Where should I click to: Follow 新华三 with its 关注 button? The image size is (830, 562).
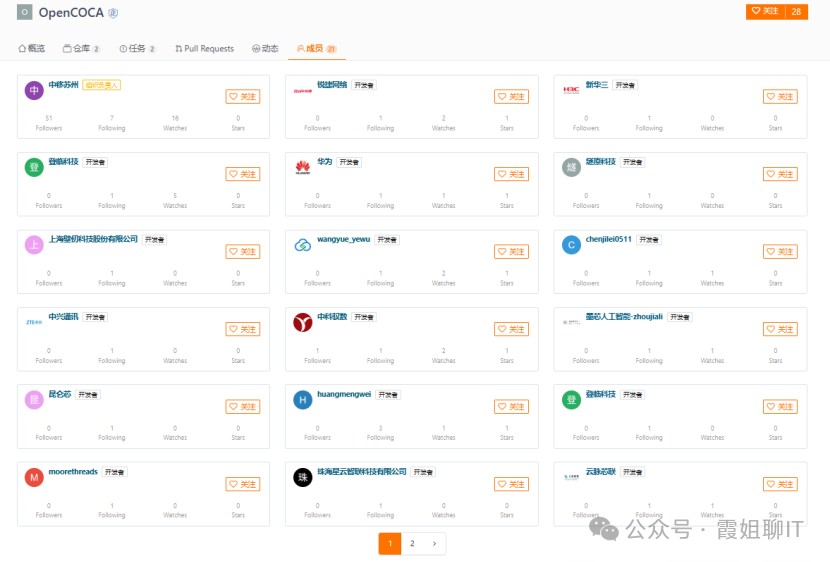coord(780,97)
